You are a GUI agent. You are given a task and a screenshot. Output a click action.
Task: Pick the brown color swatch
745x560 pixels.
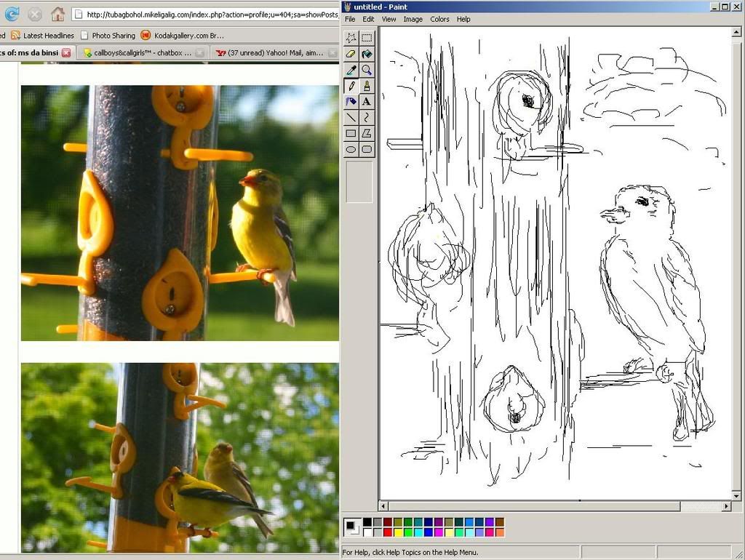pyautogui.click(x=500, y=522)
